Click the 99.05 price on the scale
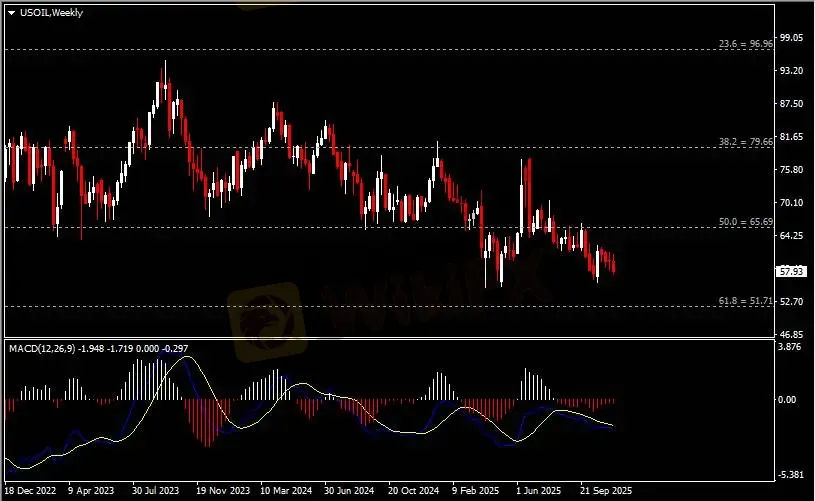The width and height of the screenshot is (815, 501). [792, 38]
